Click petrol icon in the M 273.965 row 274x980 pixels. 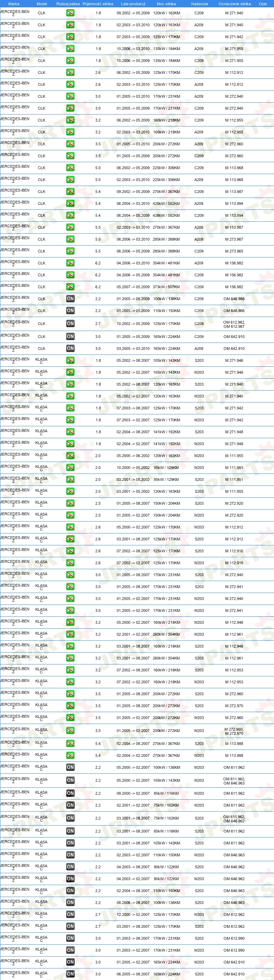tap(70, 251)
